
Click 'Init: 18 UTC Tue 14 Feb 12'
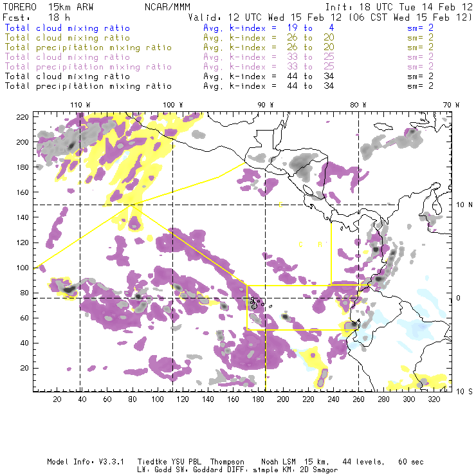click(x=399, y=7)
